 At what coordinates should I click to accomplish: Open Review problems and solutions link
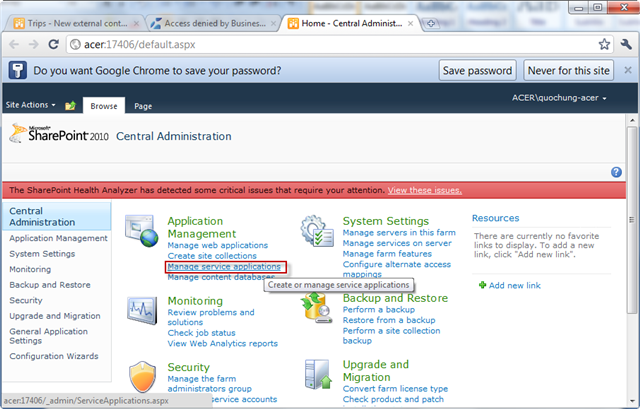[x=211, y=317]
